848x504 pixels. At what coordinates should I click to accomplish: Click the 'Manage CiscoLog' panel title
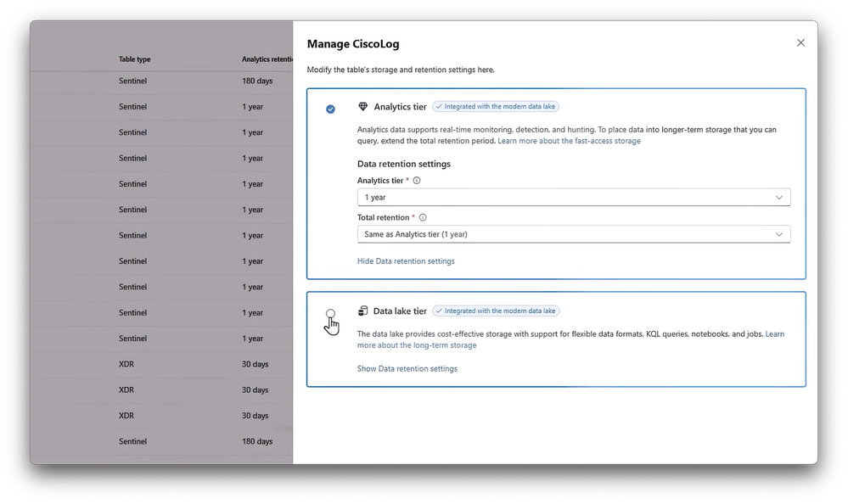pyautogui.click(x=352, y=44)
